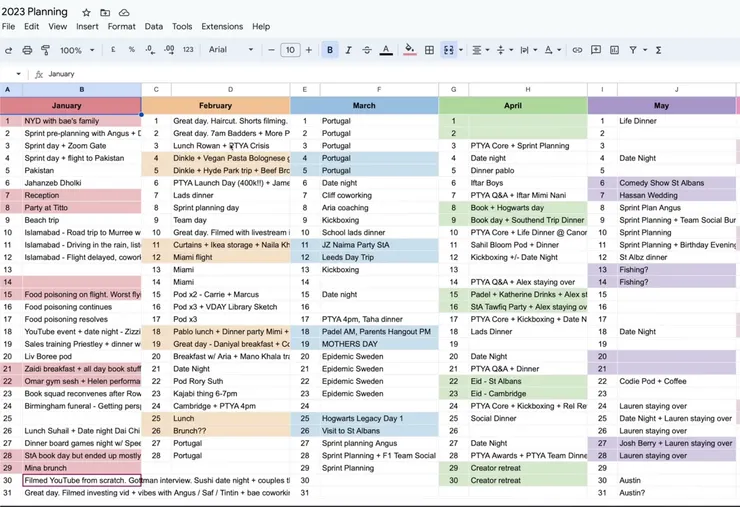
Task: Rename the 2023 Planning document title
Action: [x=34, y=12]
